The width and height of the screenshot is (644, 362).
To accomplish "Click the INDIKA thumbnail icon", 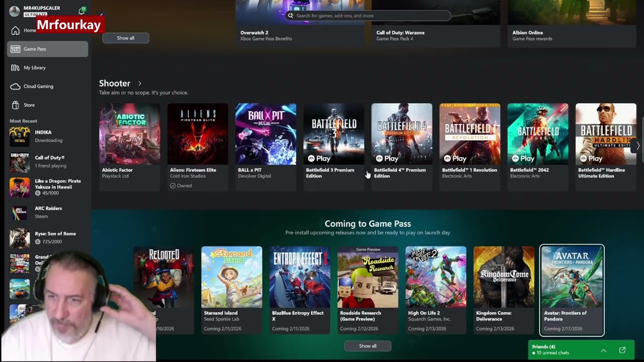I will (20, 136).
